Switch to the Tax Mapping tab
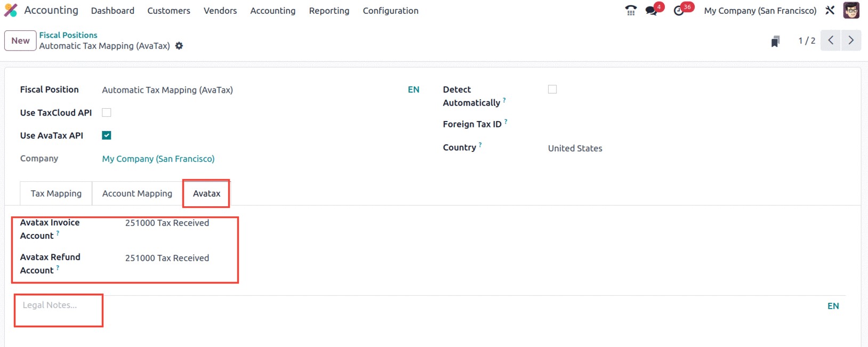The height and width of the screenshot is (347, 868). point(56,193)
